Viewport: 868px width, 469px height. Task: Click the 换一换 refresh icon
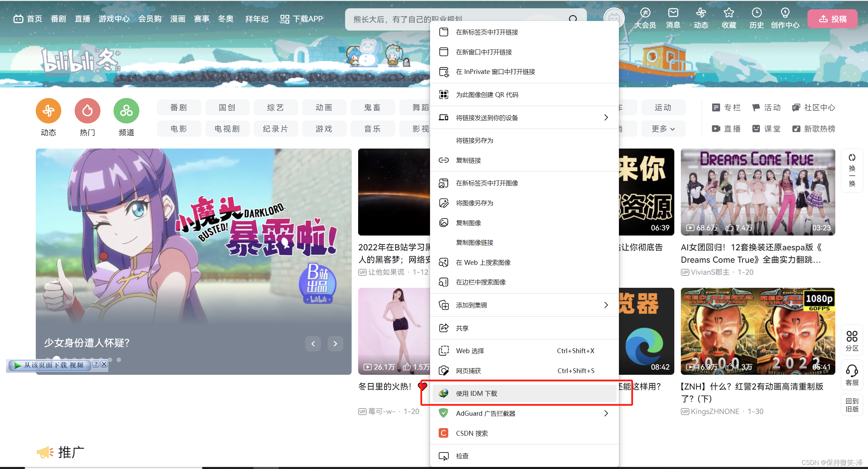point(852,171)
